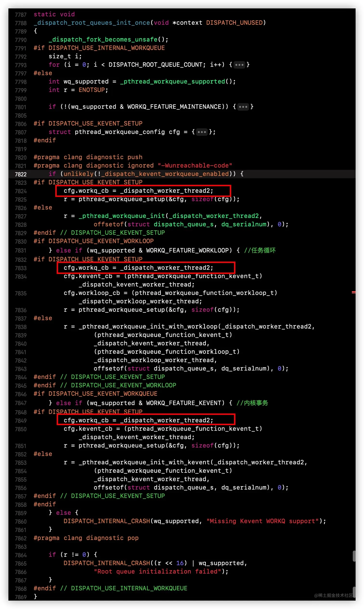This screenshot has width=364, height=609.
Task: Click the _dispatch_fork_becomes_unsafe call
Action: click(x=103, y=39)
